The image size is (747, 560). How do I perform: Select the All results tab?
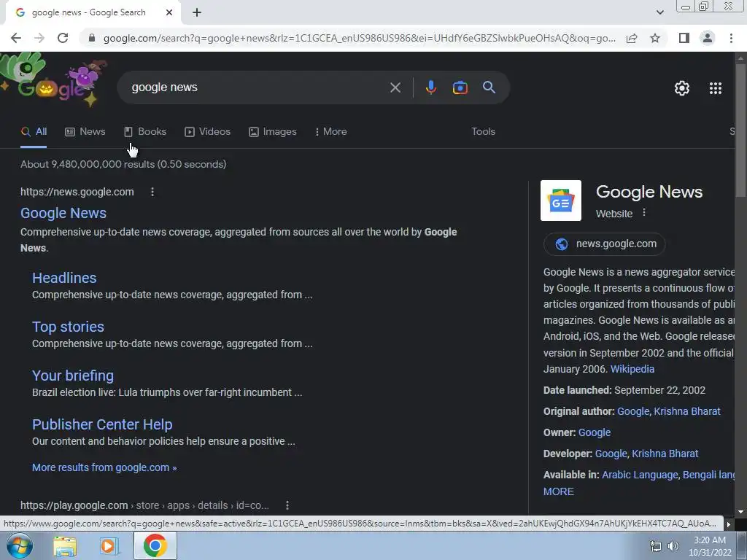tap(34, 132)
